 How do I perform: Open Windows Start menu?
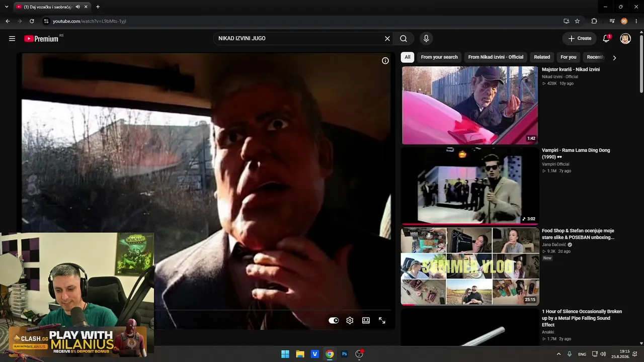click(x=285, y=354)
